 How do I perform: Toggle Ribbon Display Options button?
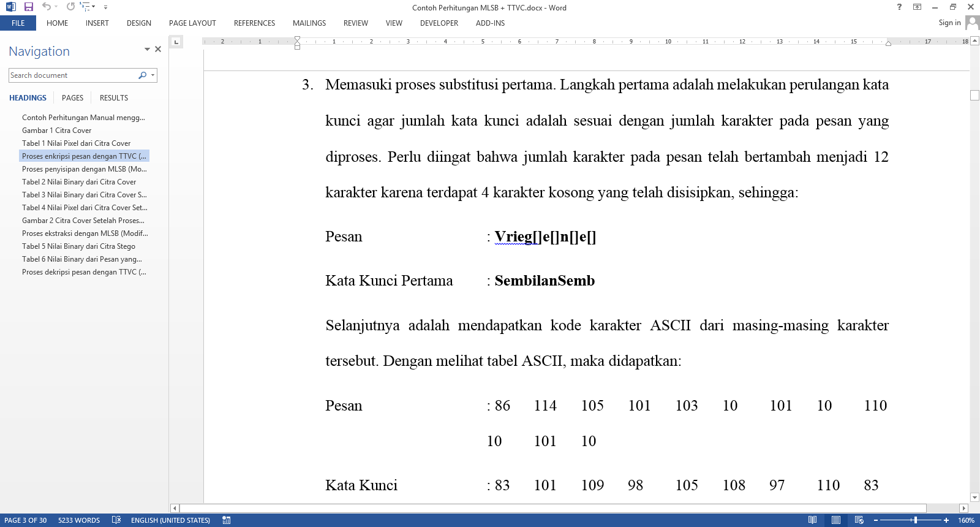point(917,7)
